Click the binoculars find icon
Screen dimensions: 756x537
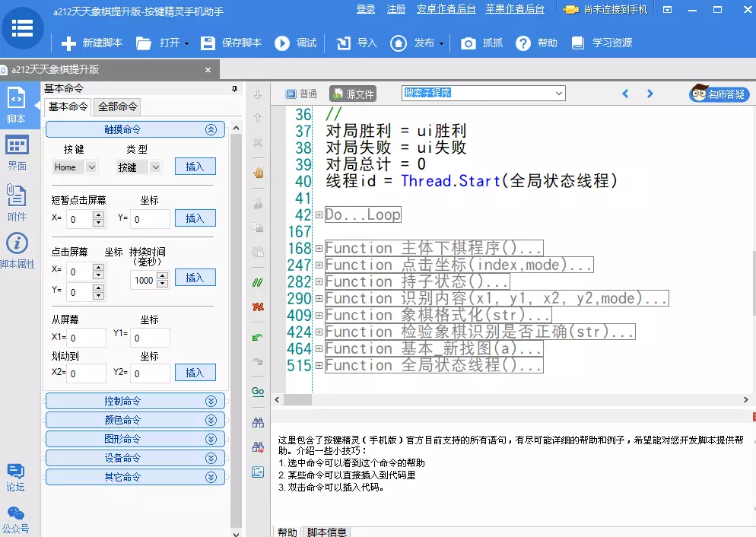coord(258,423)
